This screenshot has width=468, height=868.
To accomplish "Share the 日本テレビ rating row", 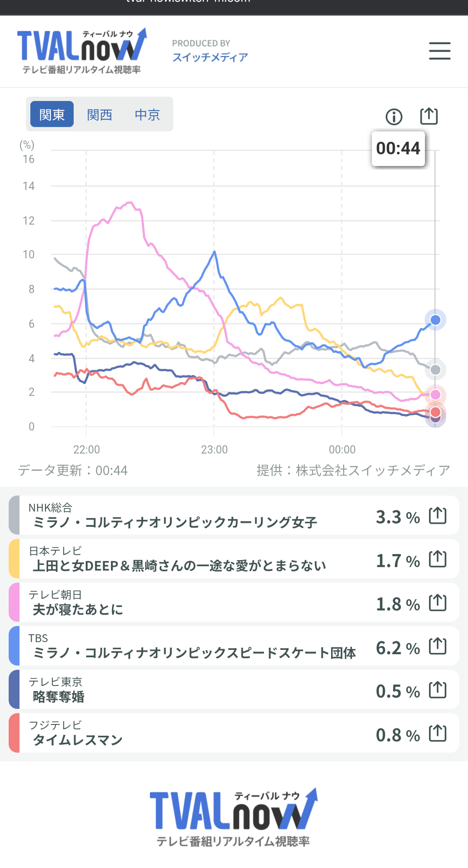I will (437, 559).
